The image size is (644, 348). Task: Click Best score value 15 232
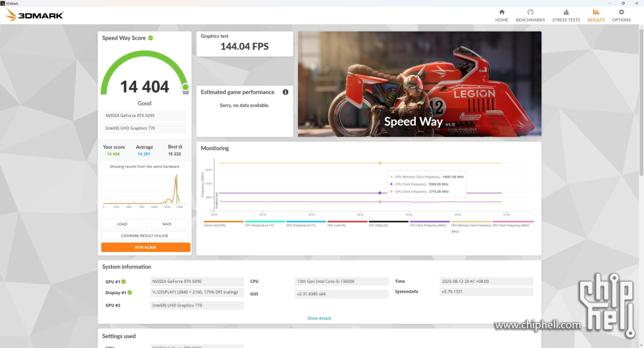(174, 154)
